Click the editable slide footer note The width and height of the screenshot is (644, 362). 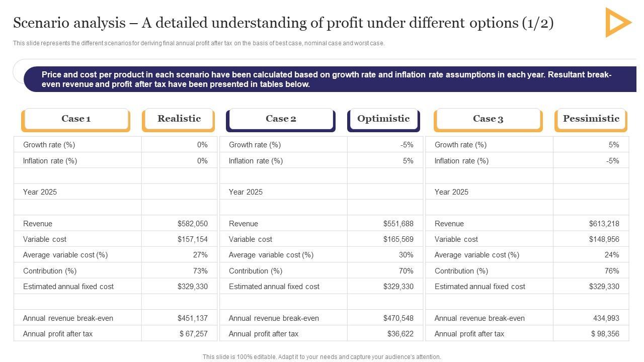pyautogui.click(x=321, y=357)
